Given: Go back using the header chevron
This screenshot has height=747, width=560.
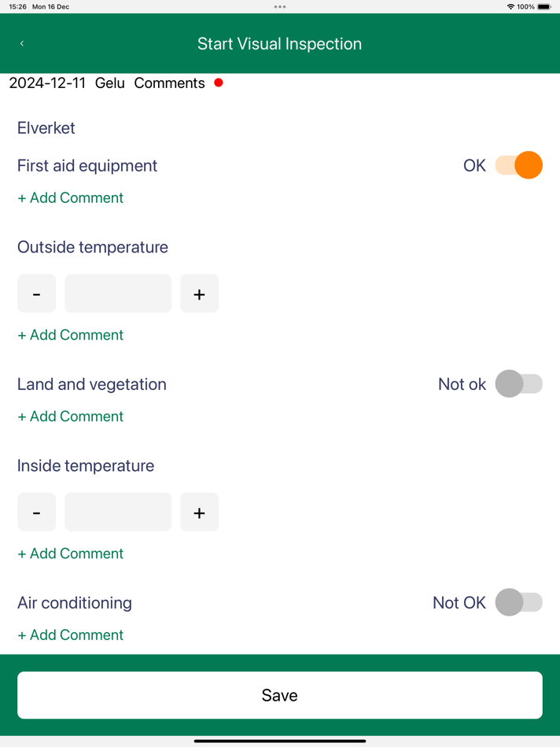Looking at the screenshot, I should tap(22, 43).
